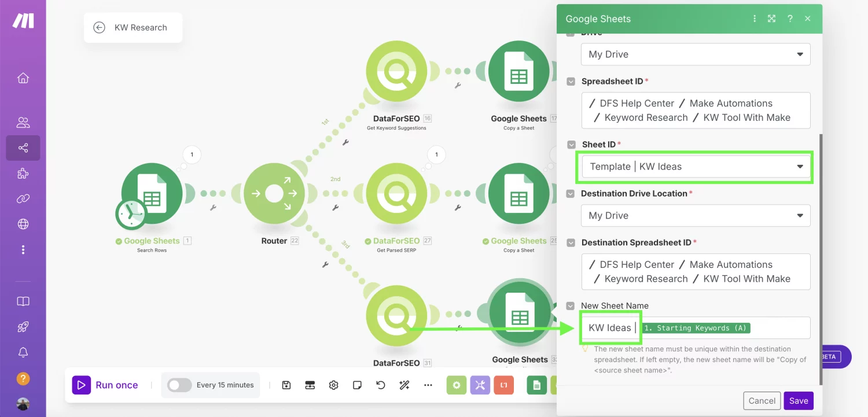Open the orange help question icon
Screen dimensions: 868x417
23,379
